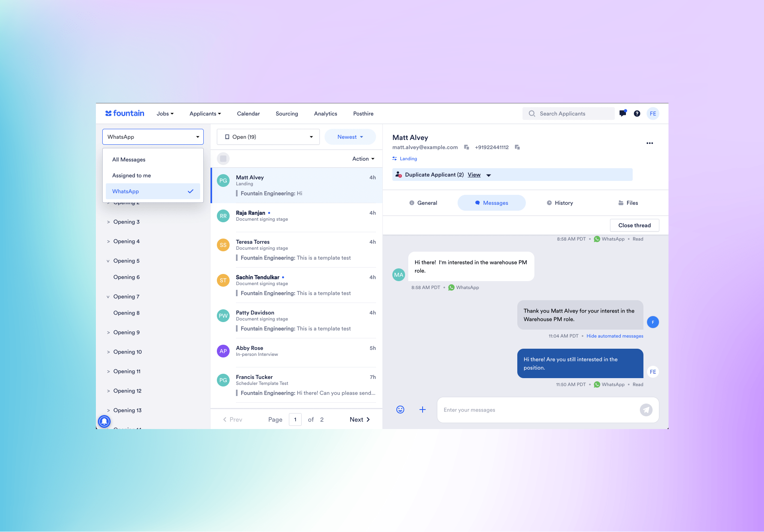Click the help question mark icon

tap(637, 113)
